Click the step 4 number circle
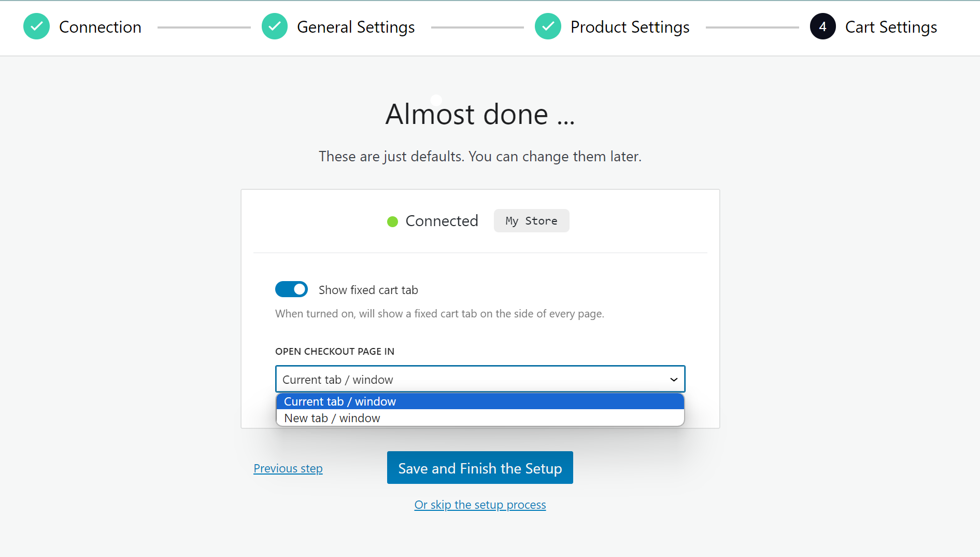980x557 pixels. [822, 26]
